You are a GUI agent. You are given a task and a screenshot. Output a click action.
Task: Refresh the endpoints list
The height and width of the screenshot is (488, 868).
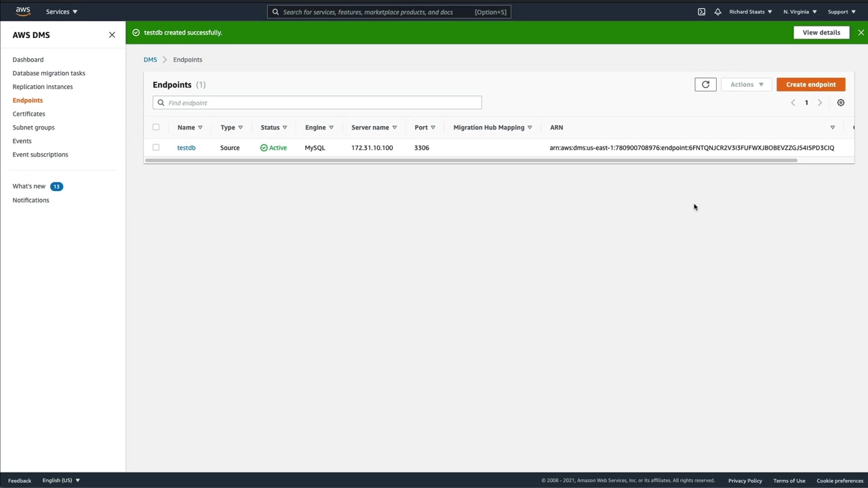coord(705,85)
